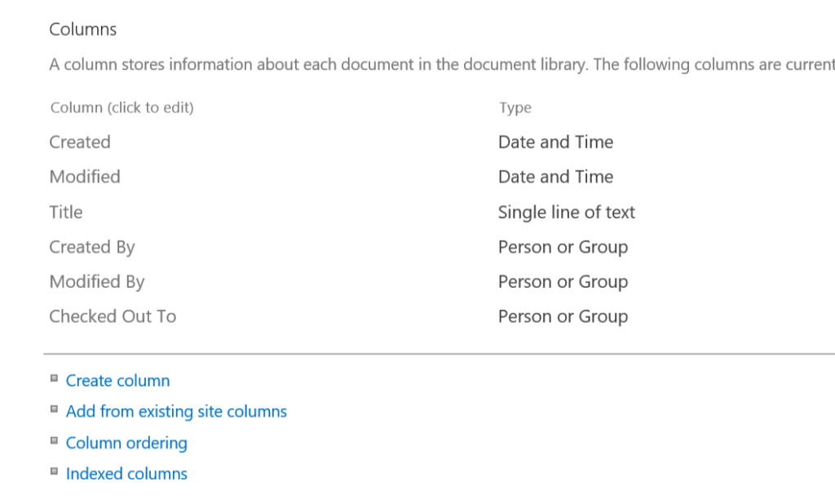Select Add from existing site columns
The height and width of the screenshot is (504, 835).
click(176, 412)
